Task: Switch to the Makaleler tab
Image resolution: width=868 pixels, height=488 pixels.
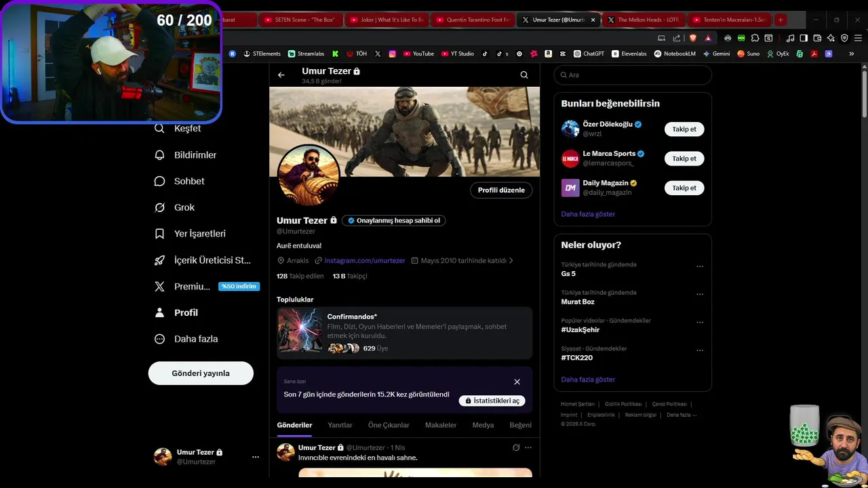Action: [441, 425]
